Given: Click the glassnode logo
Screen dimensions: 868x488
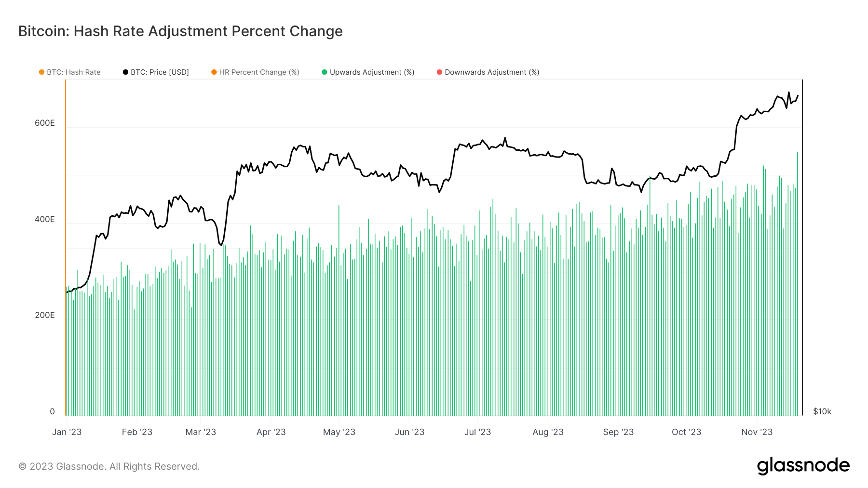Looking at the screenshot, I should pos(803,466).
